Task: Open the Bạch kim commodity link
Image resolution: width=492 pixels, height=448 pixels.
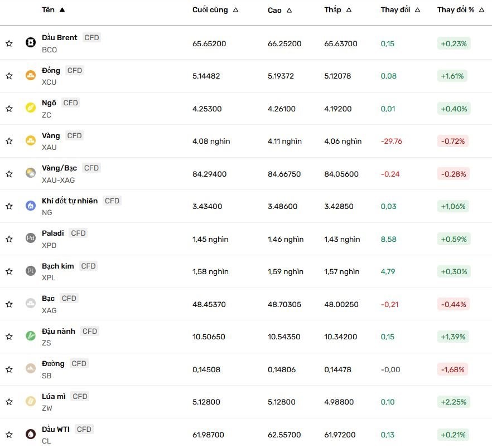Action: (x=58, y=266)
